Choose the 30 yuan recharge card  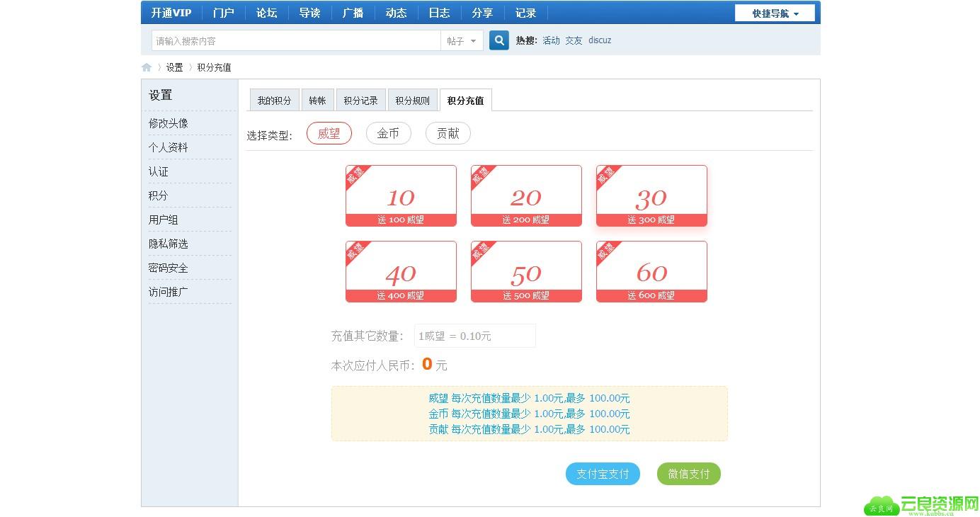tap(651, 196)
